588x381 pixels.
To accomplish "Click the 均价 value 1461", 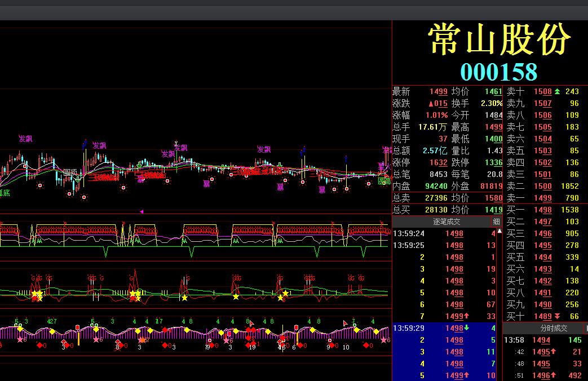I will click(x=493, y=91).
